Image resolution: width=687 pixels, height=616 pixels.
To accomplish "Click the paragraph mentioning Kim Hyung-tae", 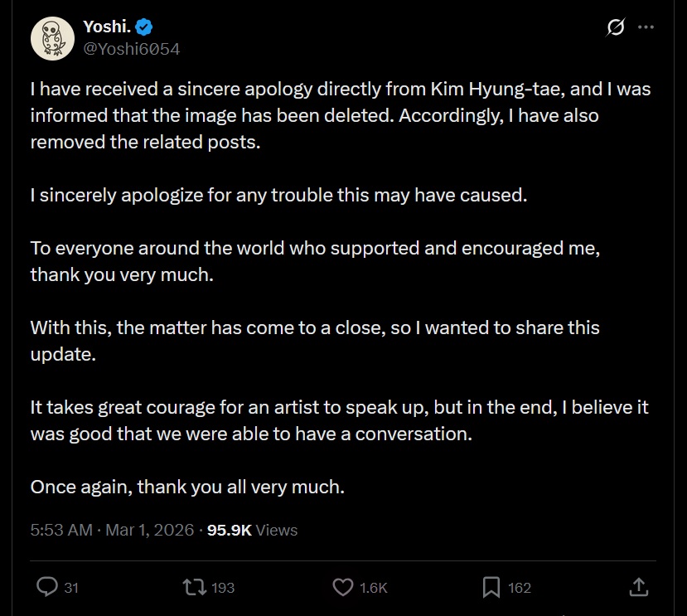I will pos(341,115).
